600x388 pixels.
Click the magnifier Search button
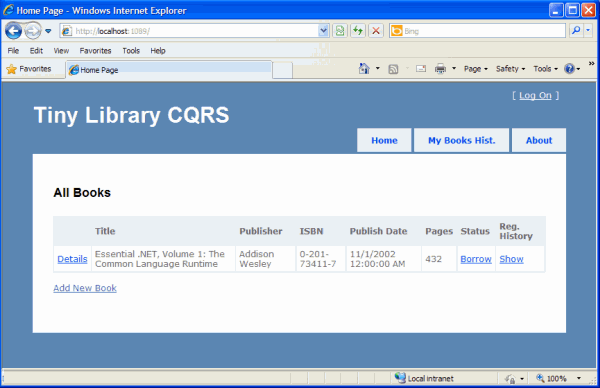coord(576,30)
